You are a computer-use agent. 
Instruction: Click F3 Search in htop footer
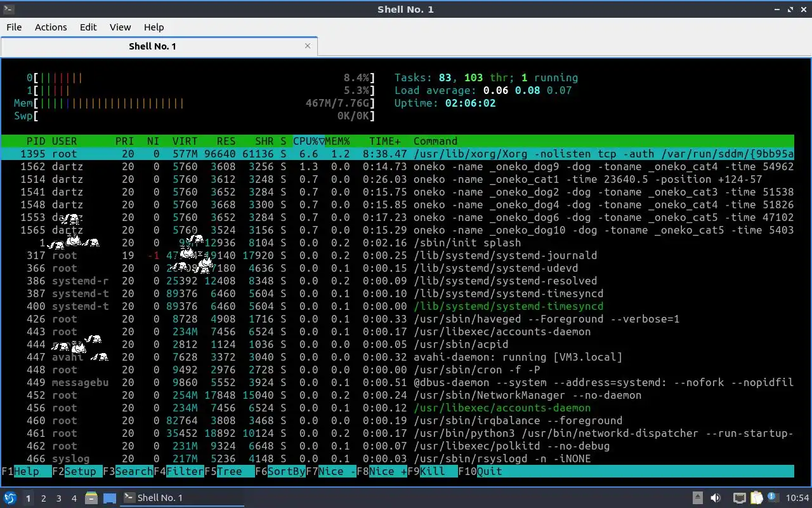point(128,471)
